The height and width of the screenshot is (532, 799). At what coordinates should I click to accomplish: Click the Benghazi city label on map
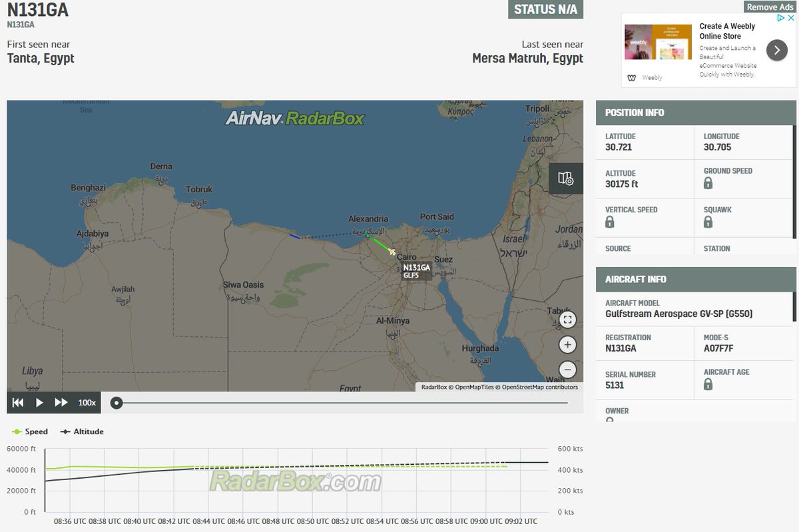point(88,188)
